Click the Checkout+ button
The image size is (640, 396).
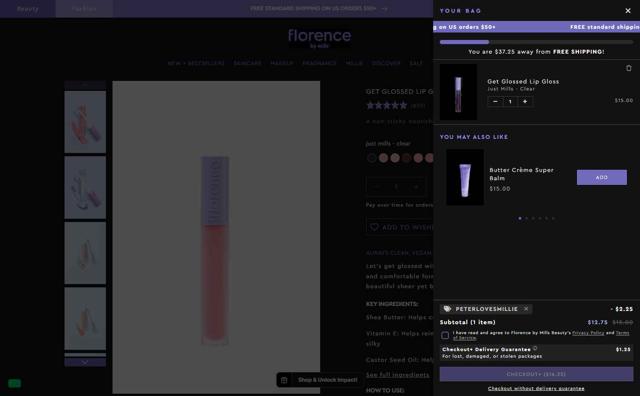pos(536,374)
